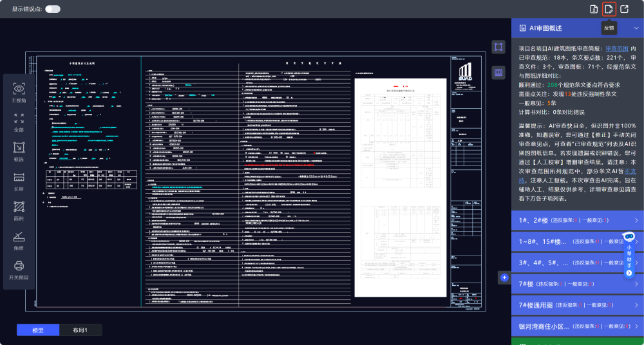Select the 角度 angle measure tool

[19, 236]
